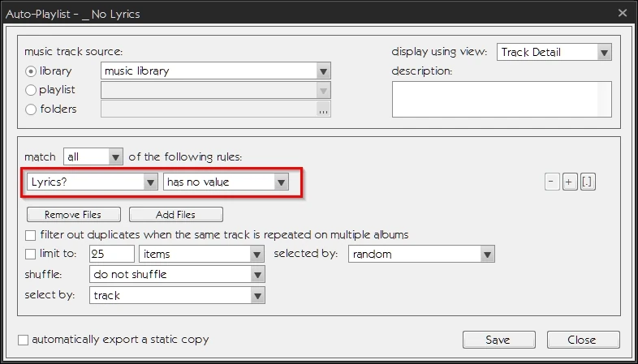Click the minus icon to remove rule
Image resolution: width=638 pixels, height=364 pixels.
pos(553,182)
